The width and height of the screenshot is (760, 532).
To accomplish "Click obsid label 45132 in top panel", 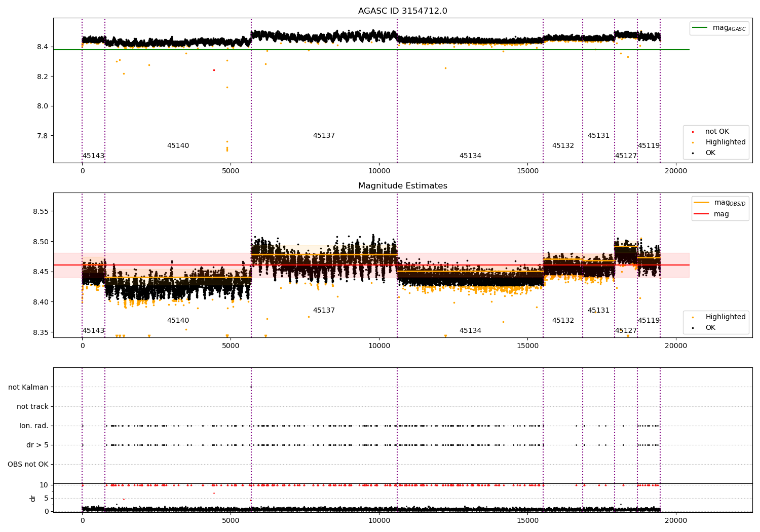I will click(x=563, y=146).
